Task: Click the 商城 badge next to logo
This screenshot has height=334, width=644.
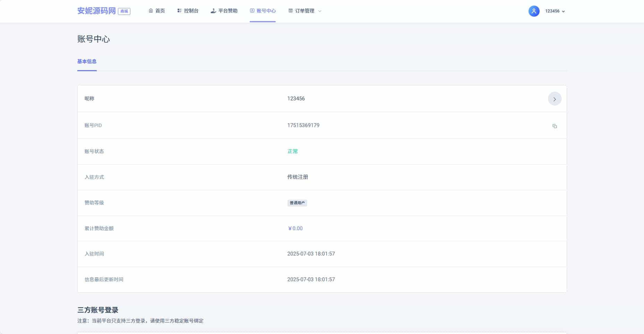Action: (124, 11)
